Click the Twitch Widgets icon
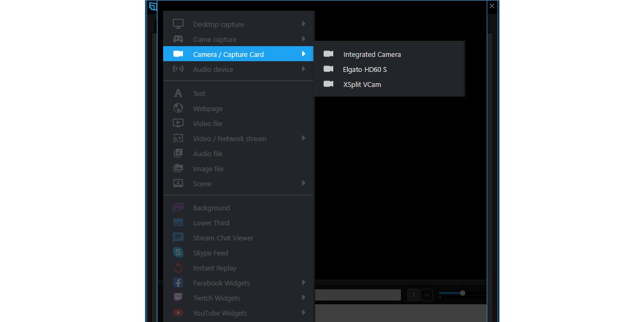The width and height of the screenshot is (644, 322). pyautogui.click(x=178, y=297)
